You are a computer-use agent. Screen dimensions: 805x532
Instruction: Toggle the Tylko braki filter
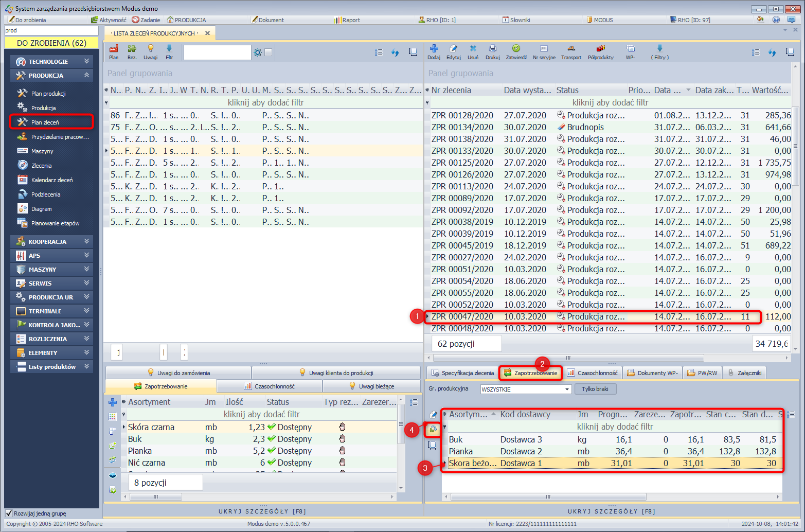pyautogui.click(x=595, y=389)
